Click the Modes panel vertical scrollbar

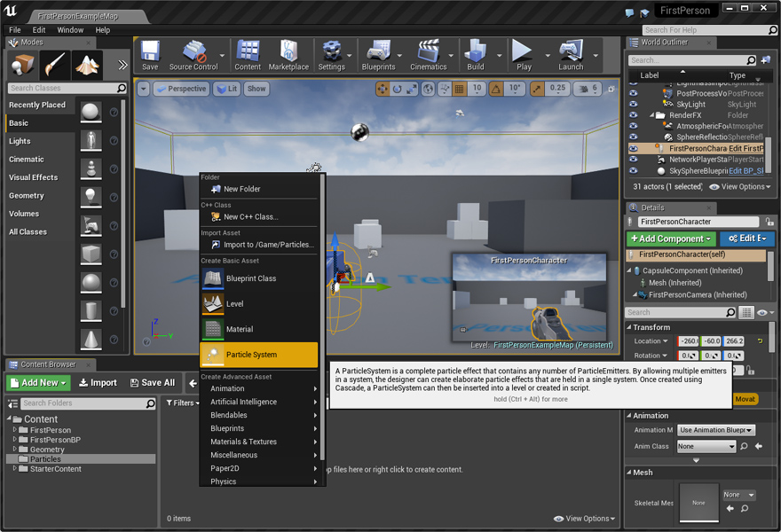(123, 204)
